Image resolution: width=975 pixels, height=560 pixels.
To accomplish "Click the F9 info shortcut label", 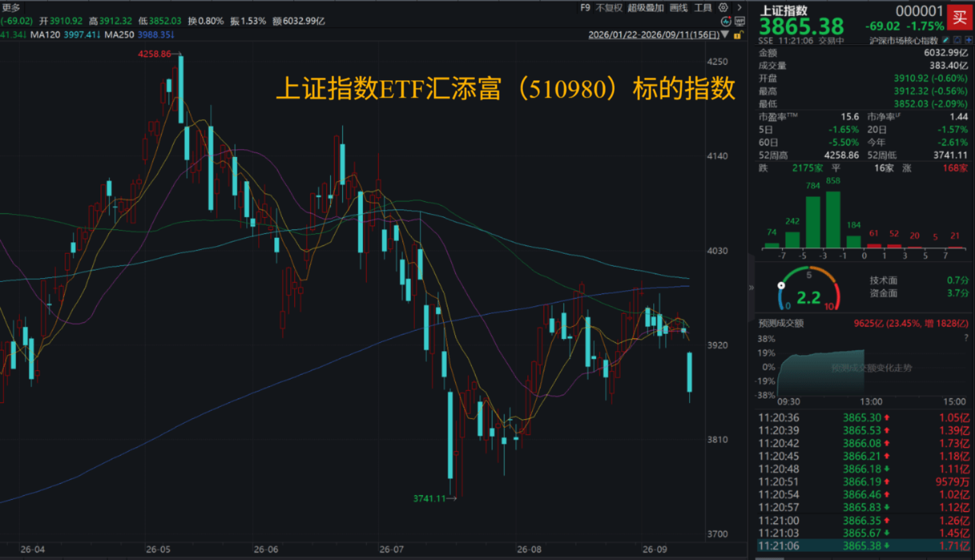I will point(585,8).
